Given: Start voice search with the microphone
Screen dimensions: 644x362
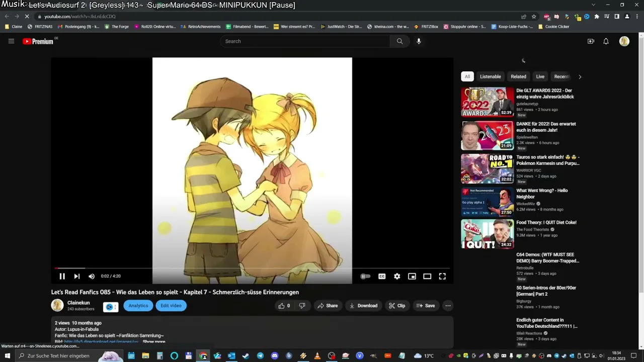Looking at the screenshot, I should 419,41.
